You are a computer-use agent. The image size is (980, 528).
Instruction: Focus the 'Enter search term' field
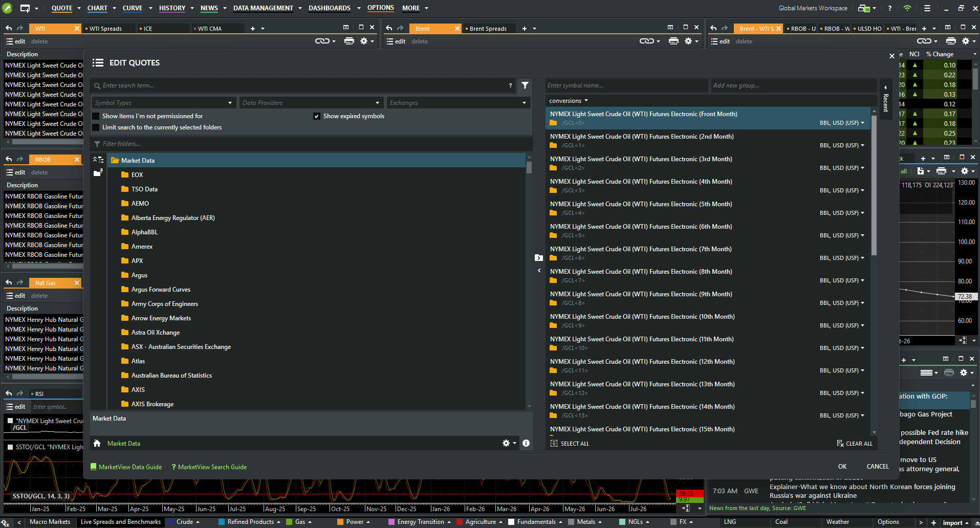pyautogui.click(x=302, y=85)
